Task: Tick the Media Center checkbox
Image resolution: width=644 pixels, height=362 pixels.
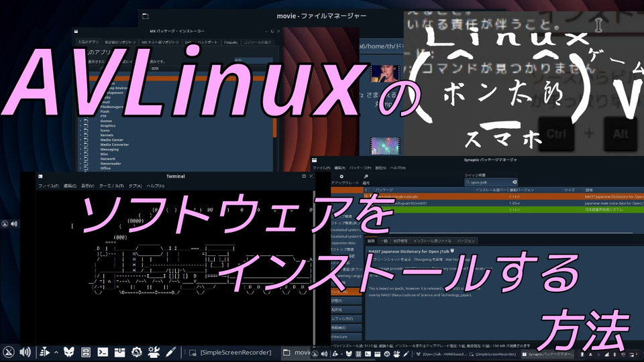Action: click(x=87, y=140)
